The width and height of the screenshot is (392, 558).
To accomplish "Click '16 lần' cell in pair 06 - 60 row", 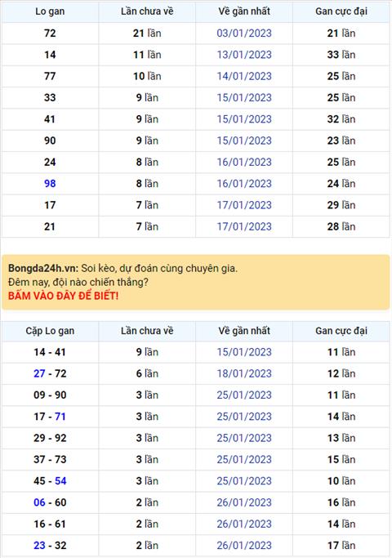I will pos(341,502).
